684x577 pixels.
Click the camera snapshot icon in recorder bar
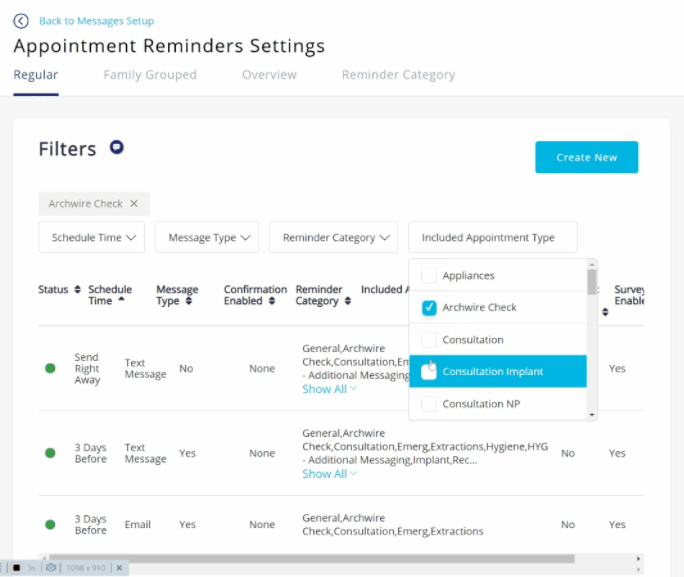point(51,567)
